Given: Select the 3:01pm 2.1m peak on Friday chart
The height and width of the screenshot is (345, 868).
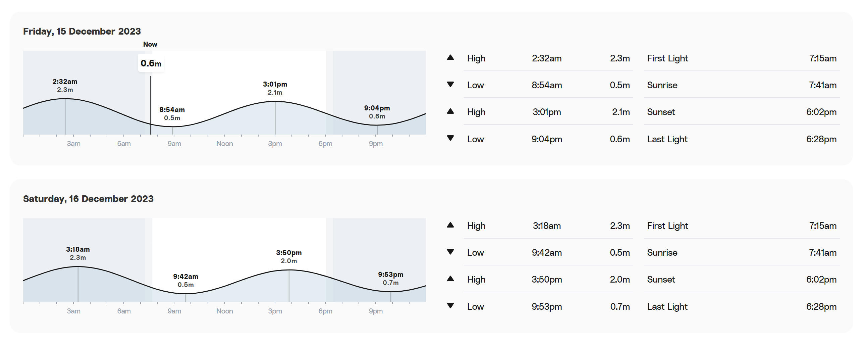Looking at the screenshot, I should point(275,88).
